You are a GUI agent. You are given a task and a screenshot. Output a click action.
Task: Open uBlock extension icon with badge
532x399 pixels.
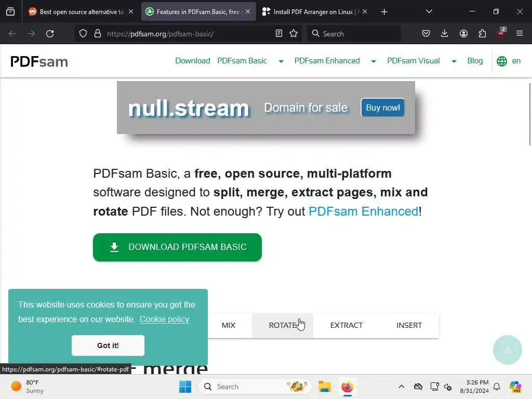click(x=501, y=33)
